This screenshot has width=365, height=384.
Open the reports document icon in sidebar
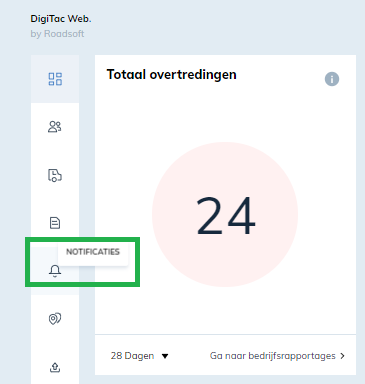coord(55,223)
